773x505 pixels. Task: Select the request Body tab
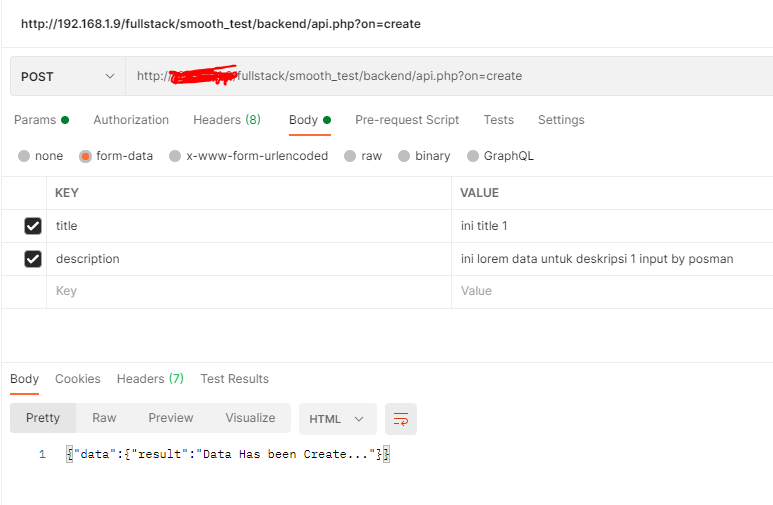310,120
